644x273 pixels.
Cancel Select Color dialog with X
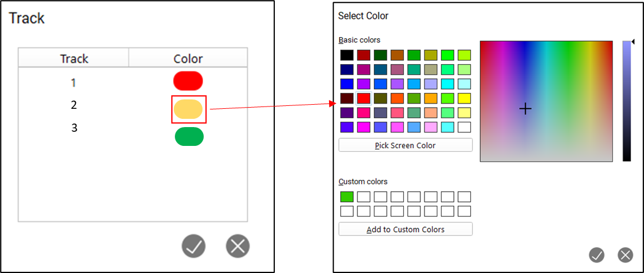625,255
